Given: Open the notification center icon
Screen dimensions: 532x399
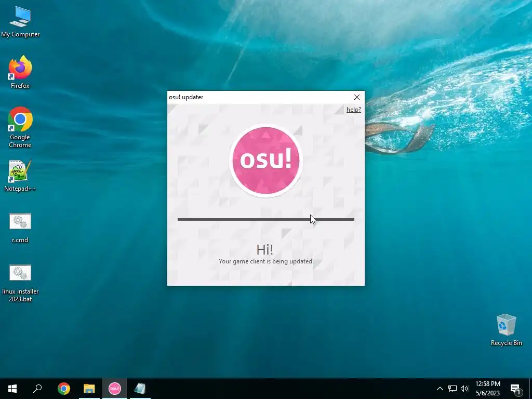Looking at the screenshot, I should click(x=516, y=389).
